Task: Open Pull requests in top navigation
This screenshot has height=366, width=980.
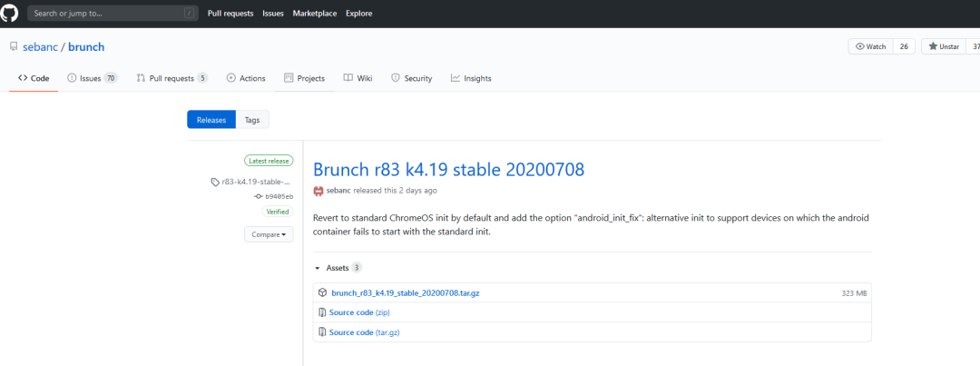Action: [x=230, y=13]
